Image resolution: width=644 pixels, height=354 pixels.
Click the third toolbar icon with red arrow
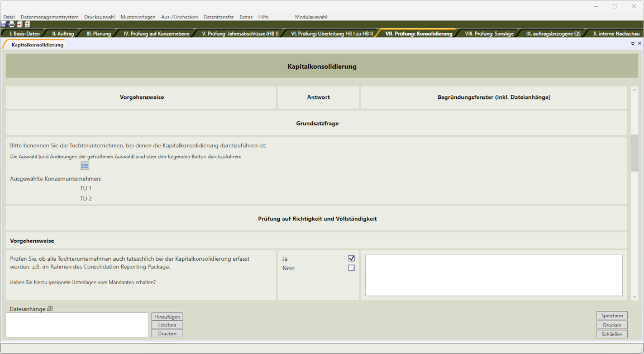point(19,25)
